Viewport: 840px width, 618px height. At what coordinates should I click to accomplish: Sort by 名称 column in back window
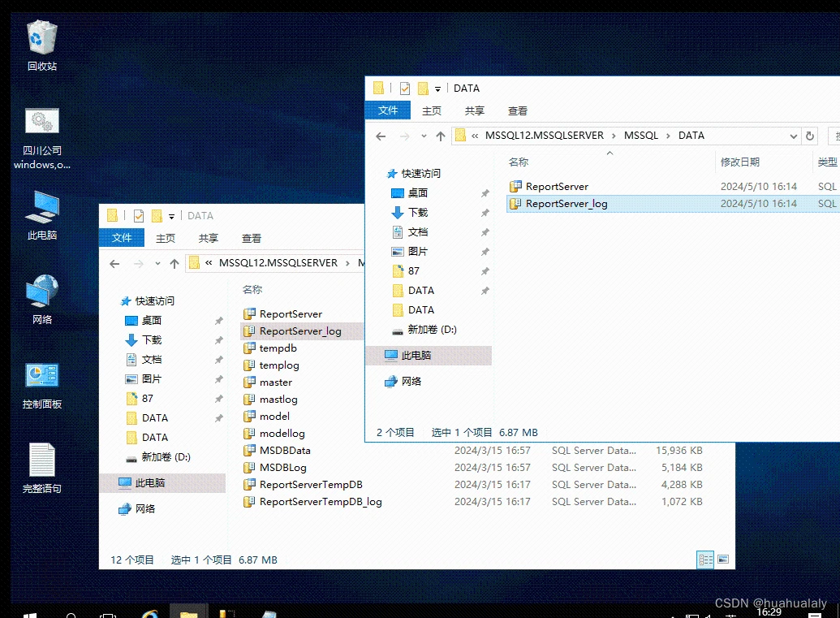pos(252,289)
